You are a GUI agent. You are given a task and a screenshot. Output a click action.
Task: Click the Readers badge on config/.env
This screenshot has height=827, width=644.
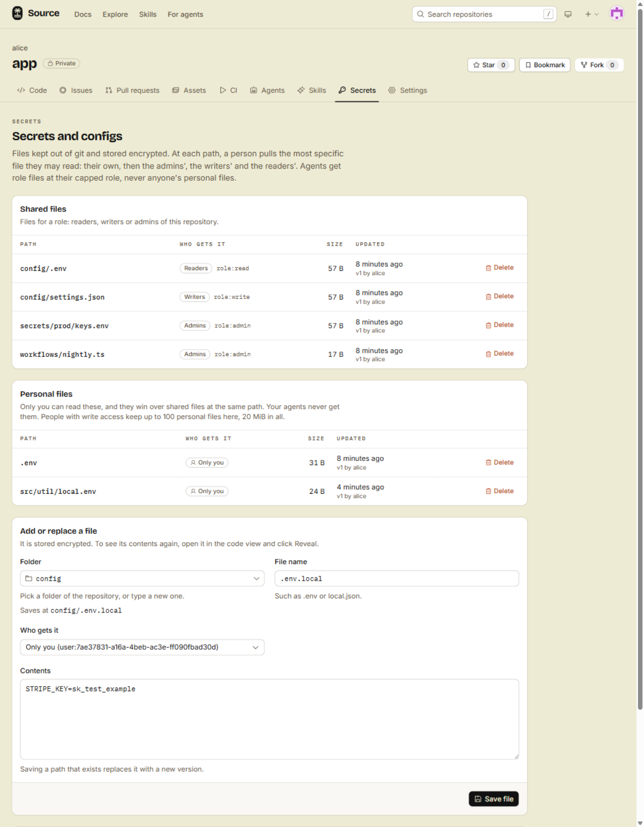[196, 268]
